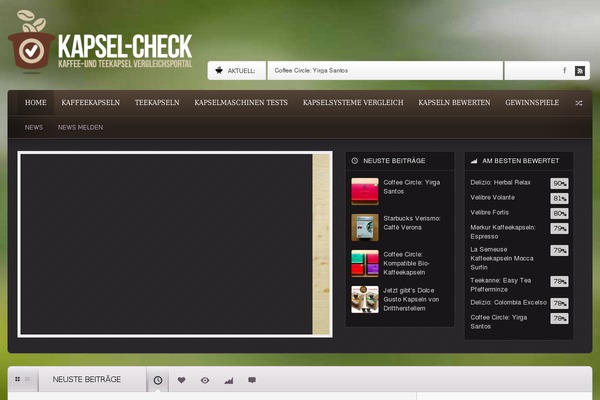Click the Aktuell ticker label
Screen dimensions: 600x400
(241, 71)
